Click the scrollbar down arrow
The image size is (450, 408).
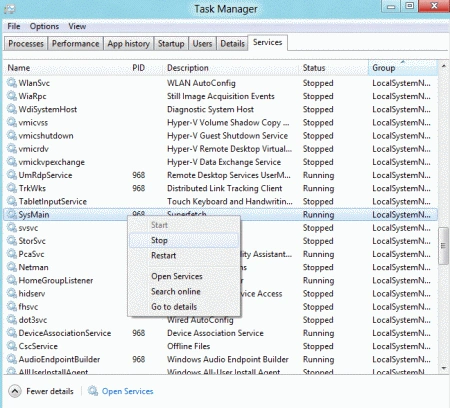pos(444,368)
